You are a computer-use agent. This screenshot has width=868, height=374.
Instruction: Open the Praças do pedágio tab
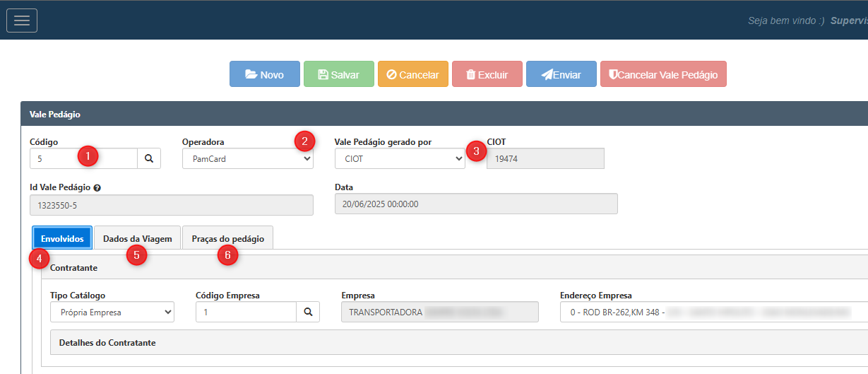pyautogui.click(x=227, y=239)
